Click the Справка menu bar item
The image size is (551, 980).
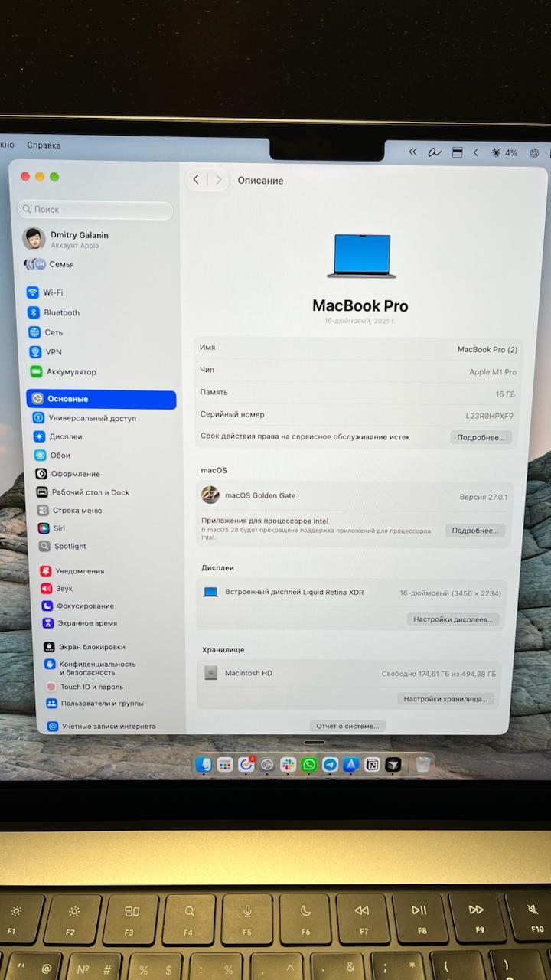tap(44, 145)
